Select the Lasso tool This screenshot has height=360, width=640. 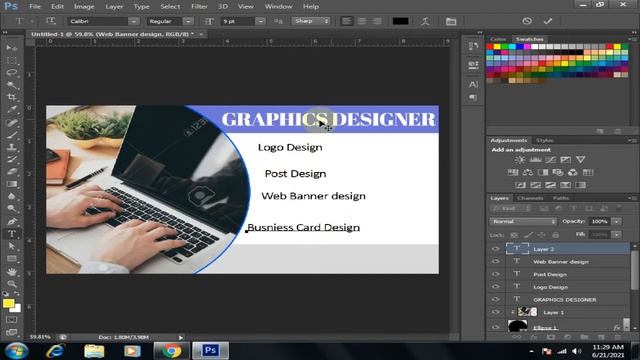click(12, 73)
